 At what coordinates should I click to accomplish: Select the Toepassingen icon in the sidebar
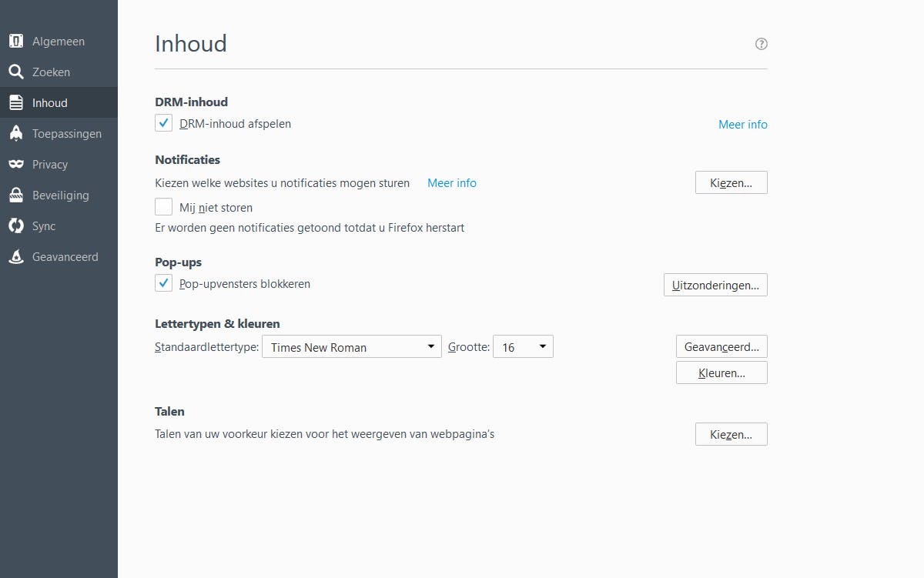point(15,133)
